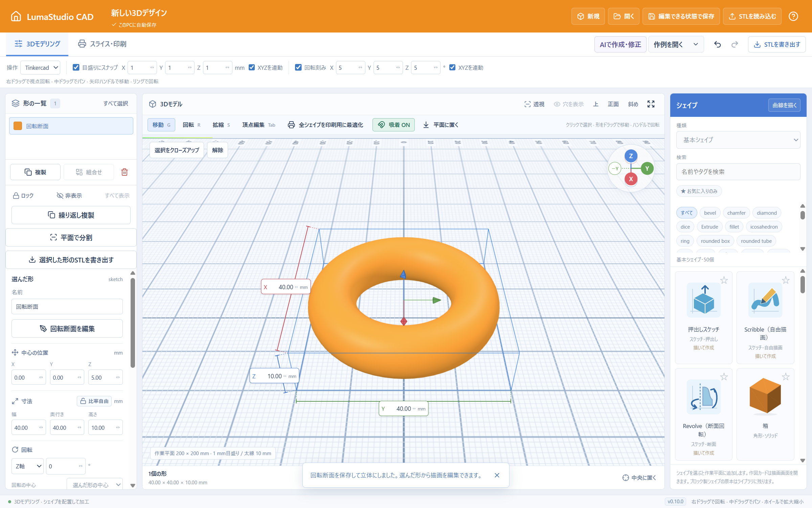Image resolution: width=812 pixels, height=508 pixels.
Task: Open the 作例を開く dropdown
Action: tap(676, 44)
